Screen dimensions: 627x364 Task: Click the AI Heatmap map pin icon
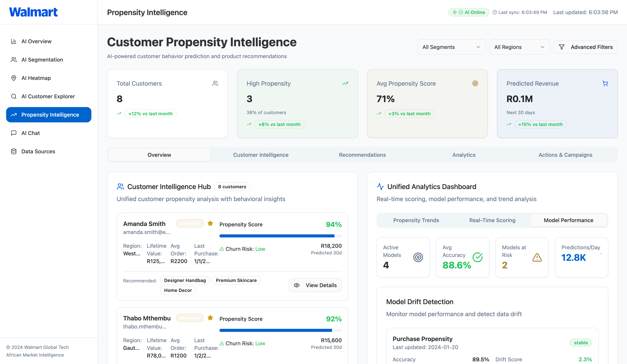[14, 78]
